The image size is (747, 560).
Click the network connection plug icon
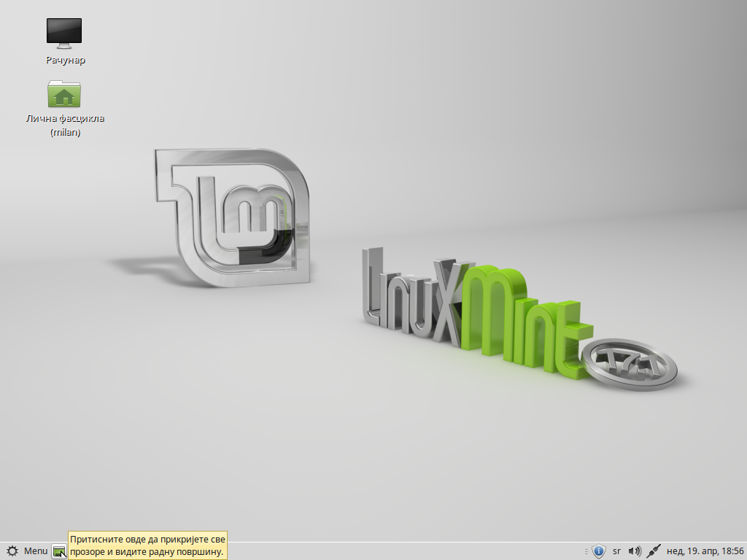click(654, 551)
